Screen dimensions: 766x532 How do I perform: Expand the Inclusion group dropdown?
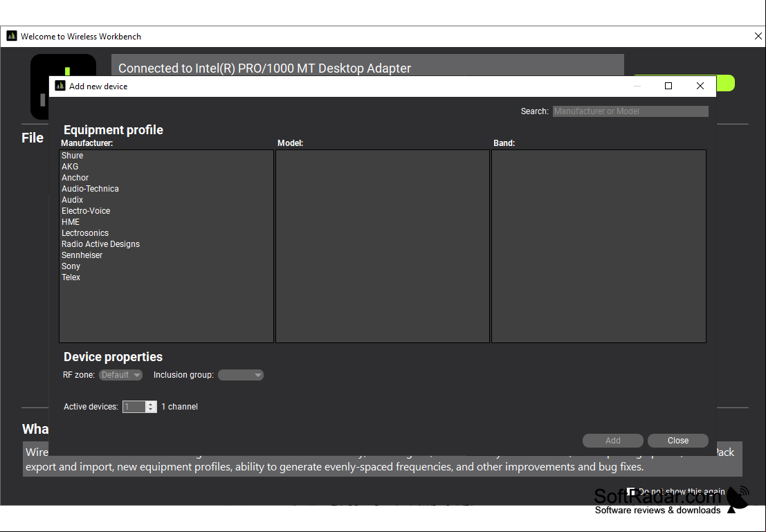click(241, 375)
